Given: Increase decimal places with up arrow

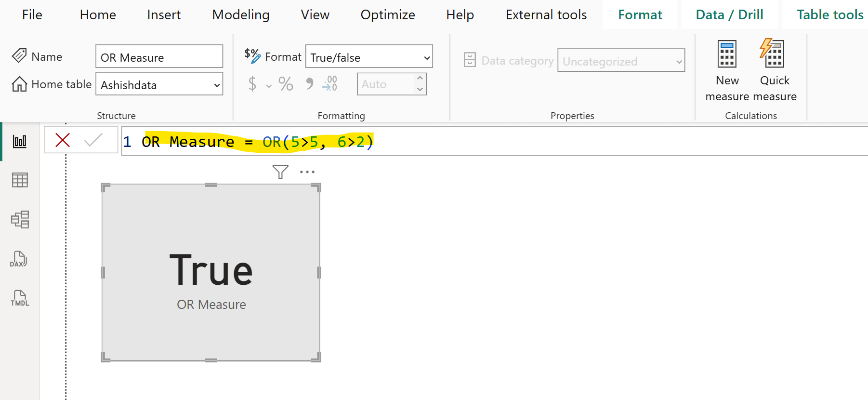Looking at the screenshot, I should (x=420, y=78).
